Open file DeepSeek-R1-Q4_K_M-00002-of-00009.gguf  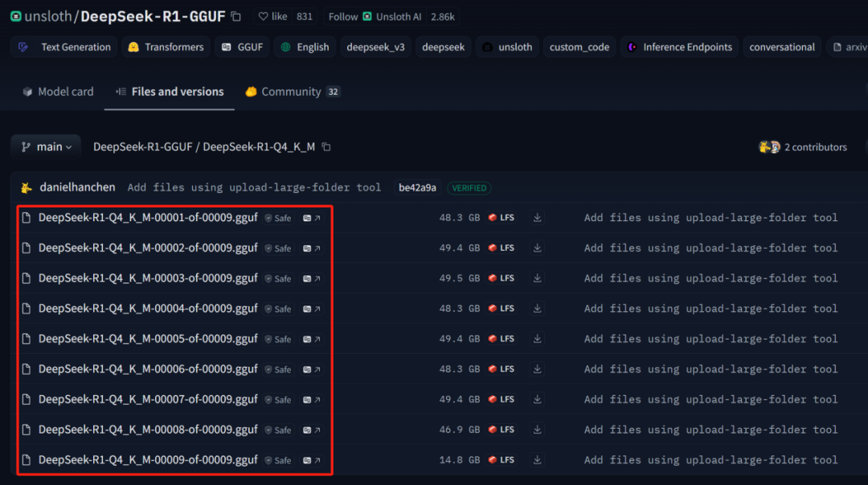[x=148, y=248]
